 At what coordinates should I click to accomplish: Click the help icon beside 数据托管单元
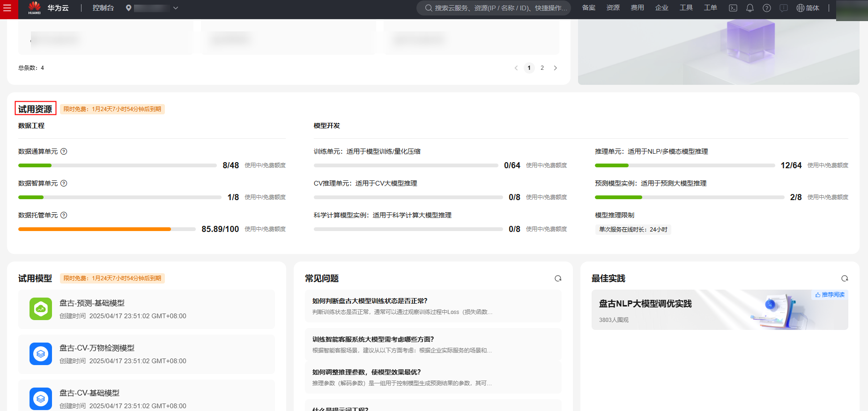64,215
